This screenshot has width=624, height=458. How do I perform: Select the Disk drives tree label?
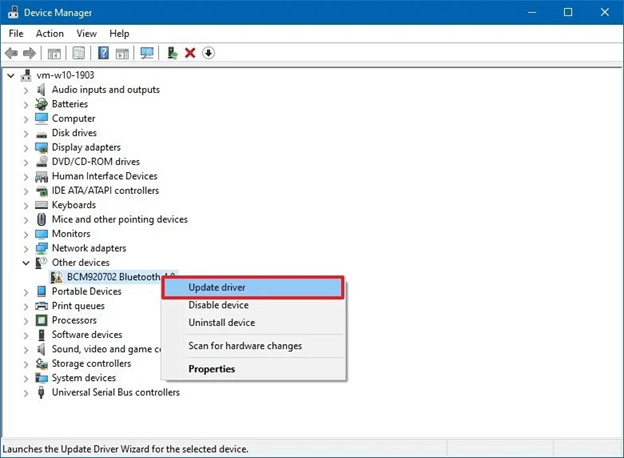74,133
